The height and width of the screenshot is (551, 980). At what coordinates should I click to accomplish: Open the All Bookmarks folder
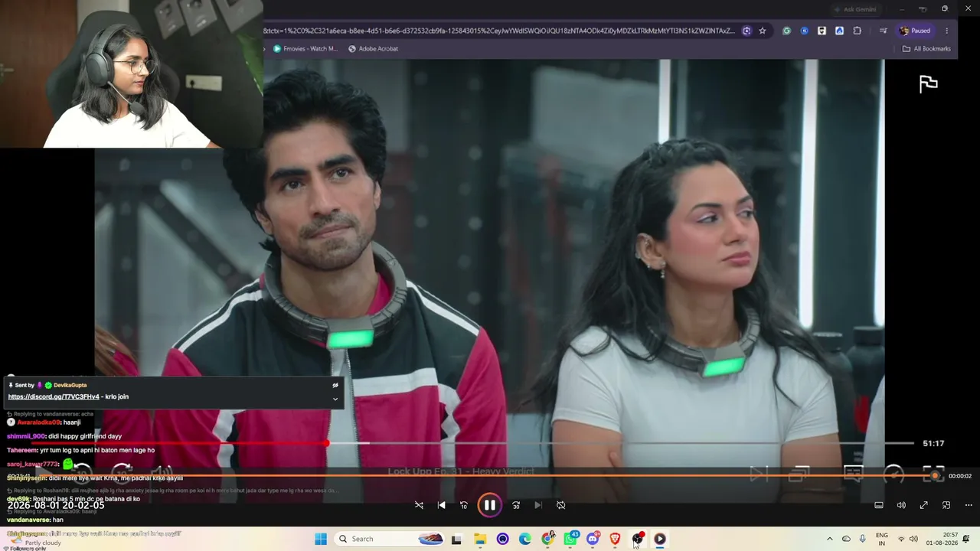click(x=926, y=48)
